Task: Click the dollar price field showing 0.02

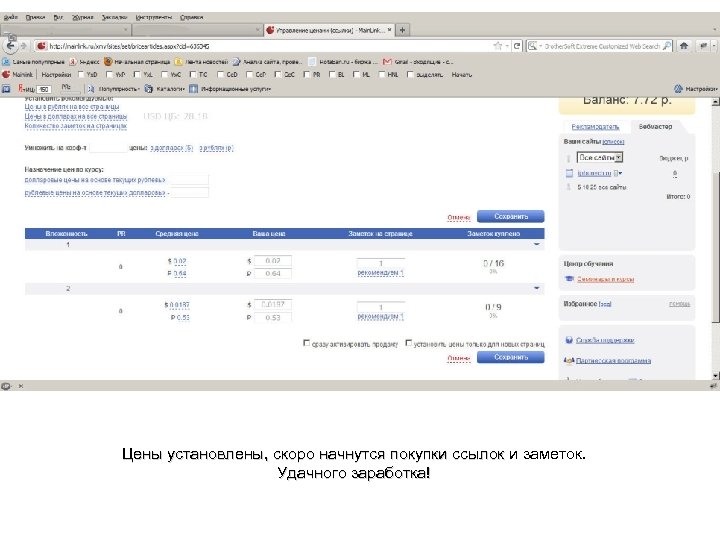Action: pos(272,261)
